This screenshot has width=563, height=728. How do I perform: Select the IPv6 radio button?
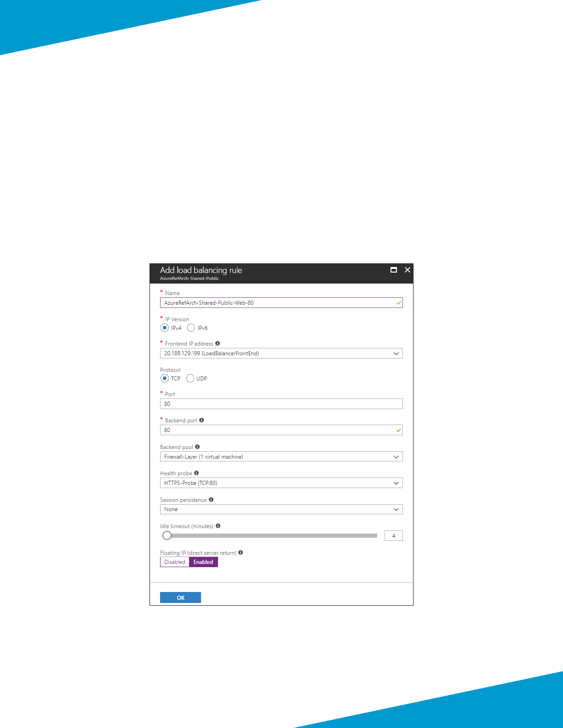pos(191,328)
